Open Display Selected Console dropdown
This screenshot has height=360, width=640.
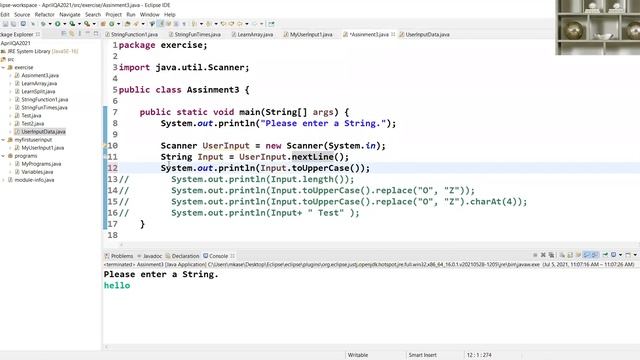point(620,255)
